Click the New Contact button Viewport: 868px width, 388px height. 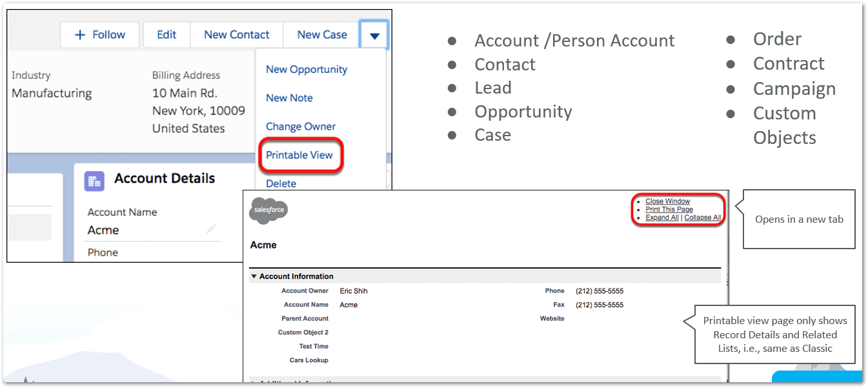(x=236, y=35)
